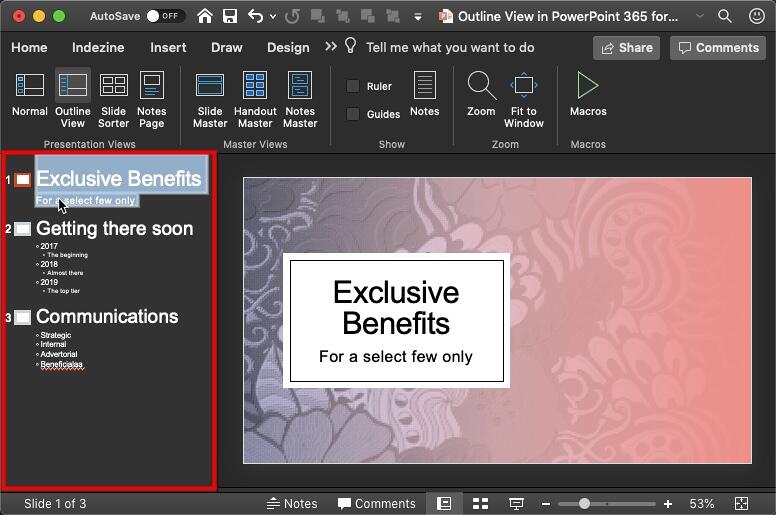This screenshot has height=515, width=776.
Task: Select slide 2 icon in the outline
Action: click(22, 229)
